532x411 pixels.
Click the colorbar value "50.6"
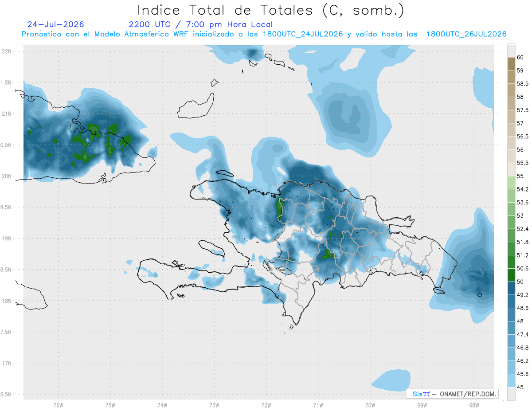pyautogui.click(x=523, y=269)
